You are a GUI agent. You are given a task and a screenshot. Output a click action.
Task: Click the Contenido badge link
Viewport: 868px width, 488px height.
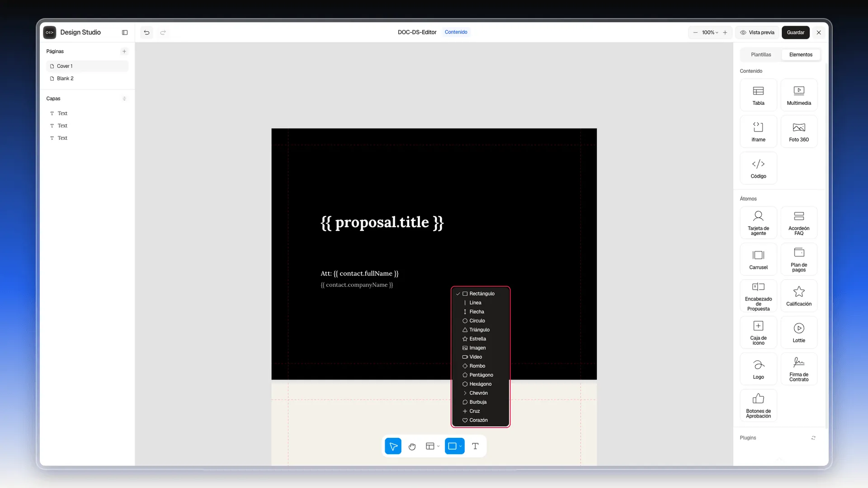click(456, 32)
